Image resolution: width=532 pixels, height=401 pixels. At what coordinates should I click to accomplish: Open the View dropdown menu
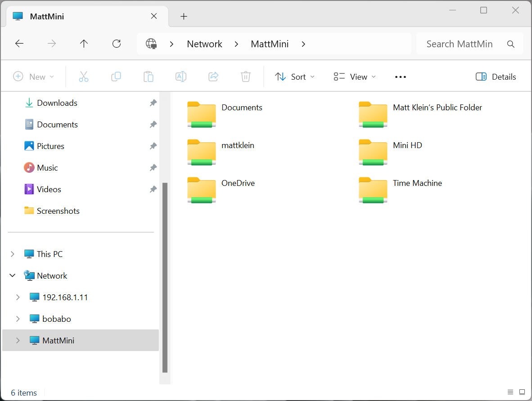(355, 77)
